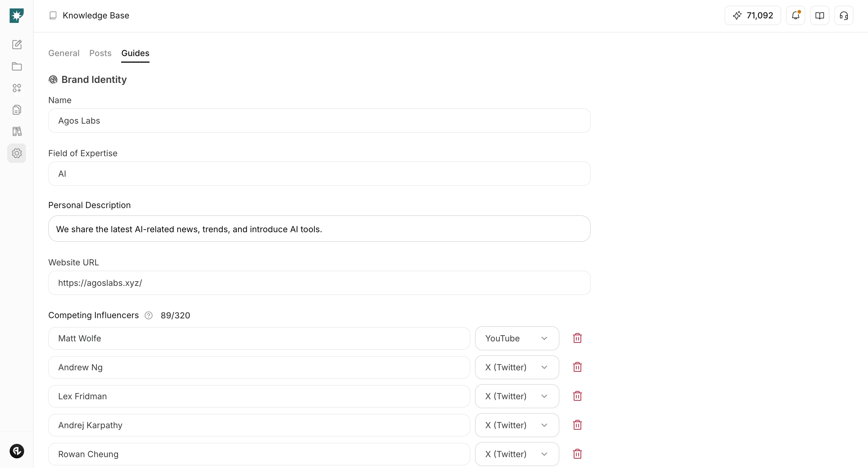Click the Field of Expertise input
This screenshot has height=468, width=868.
click(x=319, y=174)
